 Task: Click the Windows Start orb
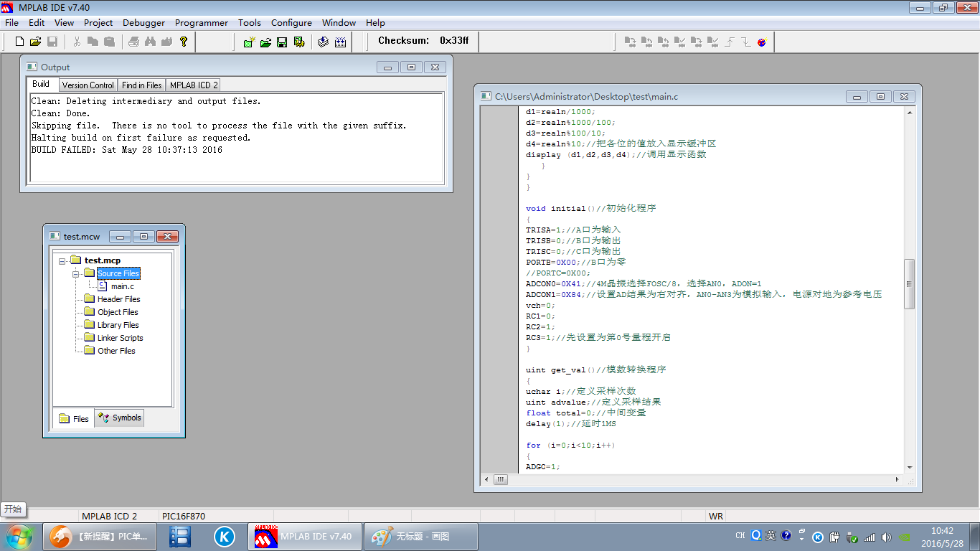tap(18, 536)
